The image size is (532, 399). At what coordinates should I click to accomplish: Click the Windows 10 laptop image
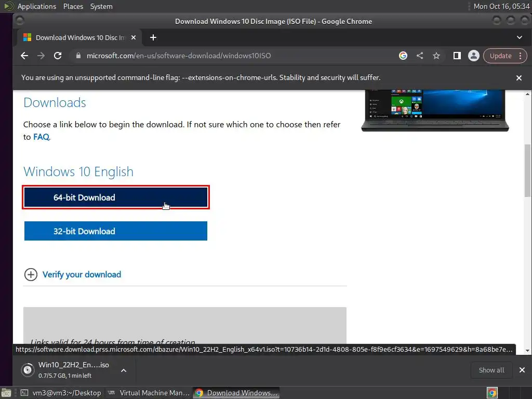(x=435, y=110)
